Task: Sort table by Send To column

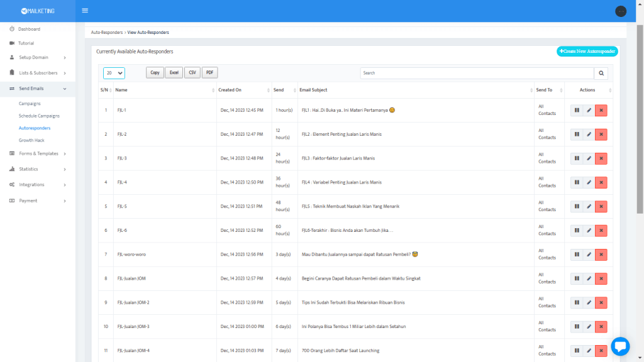Action: (549, 90)
